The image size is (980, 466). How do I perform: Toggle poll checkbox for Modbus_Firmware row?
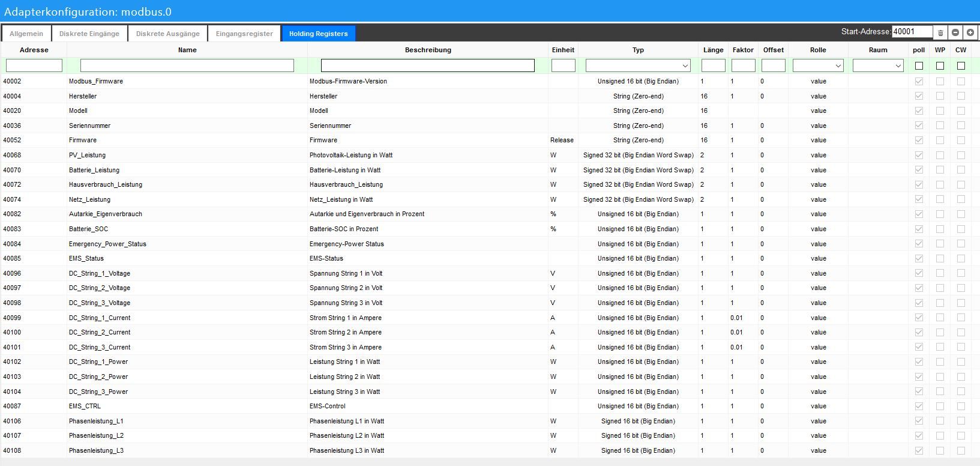(919, 81)
